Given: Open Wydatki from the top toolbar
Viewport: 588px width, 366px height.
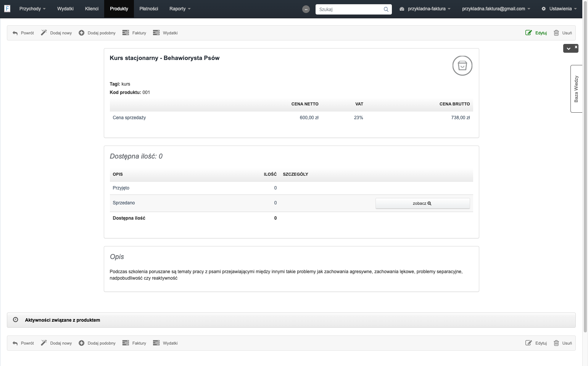Looking at the screenshot, I should (165, 33).
